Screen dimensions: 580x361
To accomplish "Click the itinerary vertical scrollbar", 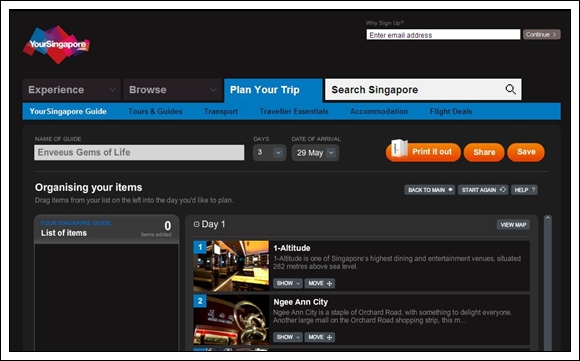I will click(x=548, y=283).
